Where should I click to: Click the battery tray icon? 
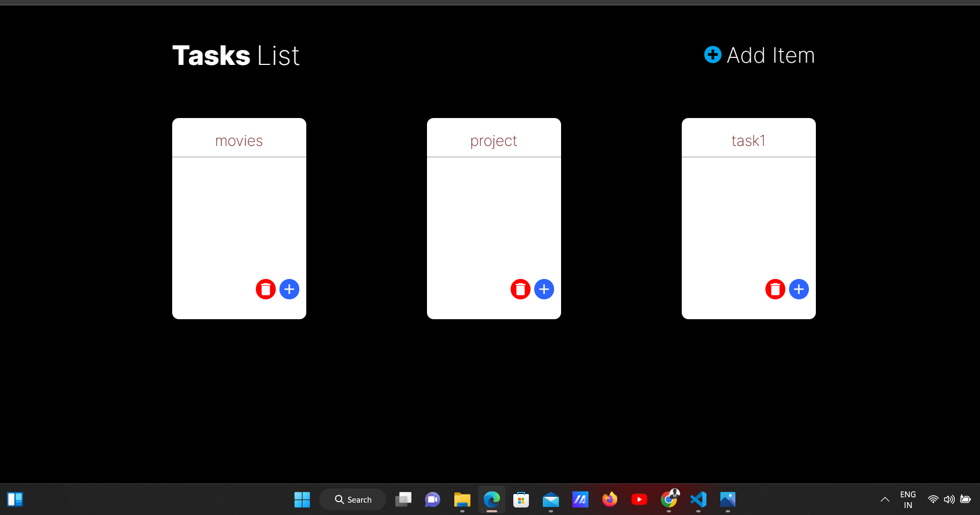click(x=966, y=499)
